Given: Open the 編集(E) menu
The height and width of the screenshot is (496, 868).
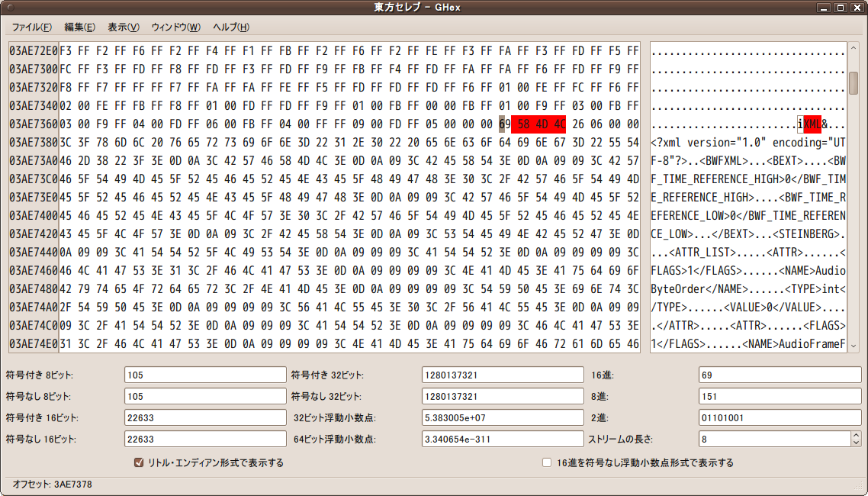Looking at the screenshot, I should point(79,27).
